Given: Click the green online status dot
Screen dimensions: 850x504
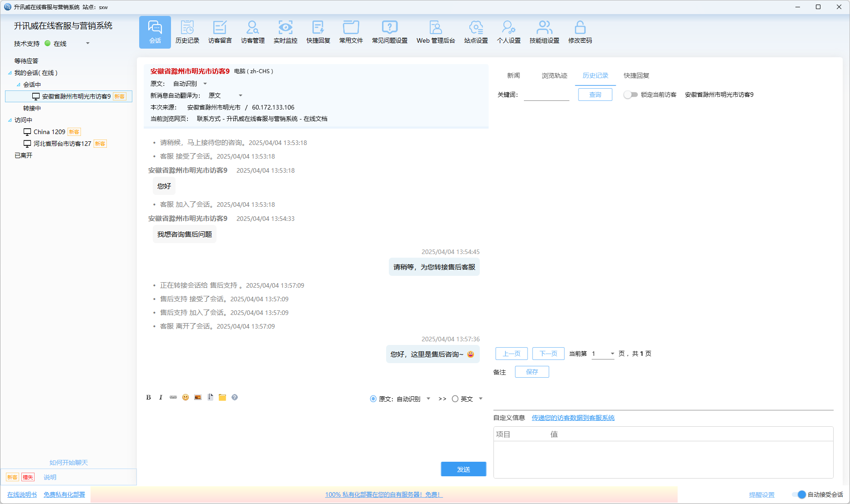Looking at the screenshot, I should click(47, 43).
